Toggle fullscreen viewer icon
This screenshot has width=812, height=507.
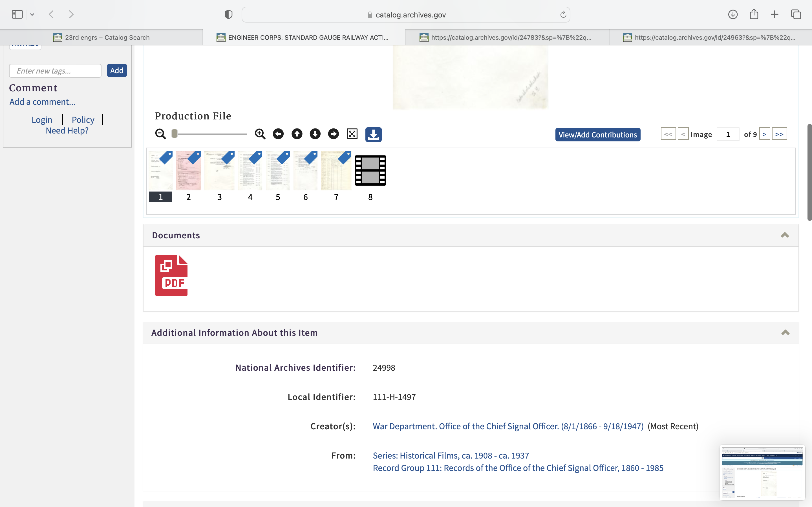pyautogui.click(x=352, y=134)
